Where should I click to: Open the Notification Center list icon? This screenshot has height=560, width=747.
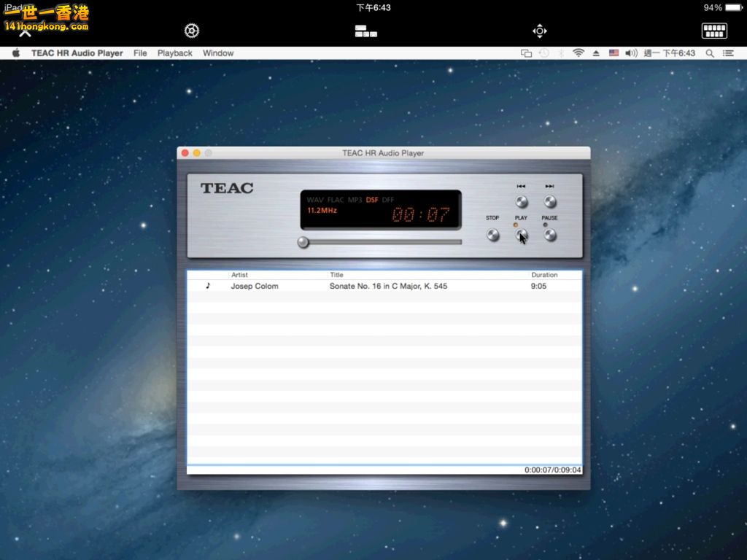click(728, 53)
